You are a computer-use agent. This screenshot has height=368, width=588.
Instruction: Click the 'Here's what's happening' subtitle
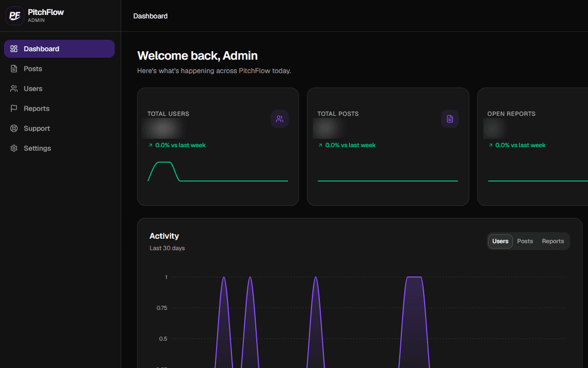(x=214, y=71)
